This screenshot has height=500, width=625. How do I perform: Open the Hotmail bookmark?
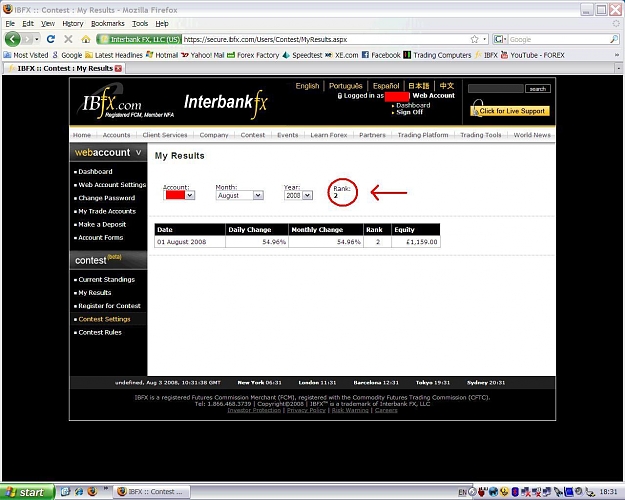click(x=162, y=55)
